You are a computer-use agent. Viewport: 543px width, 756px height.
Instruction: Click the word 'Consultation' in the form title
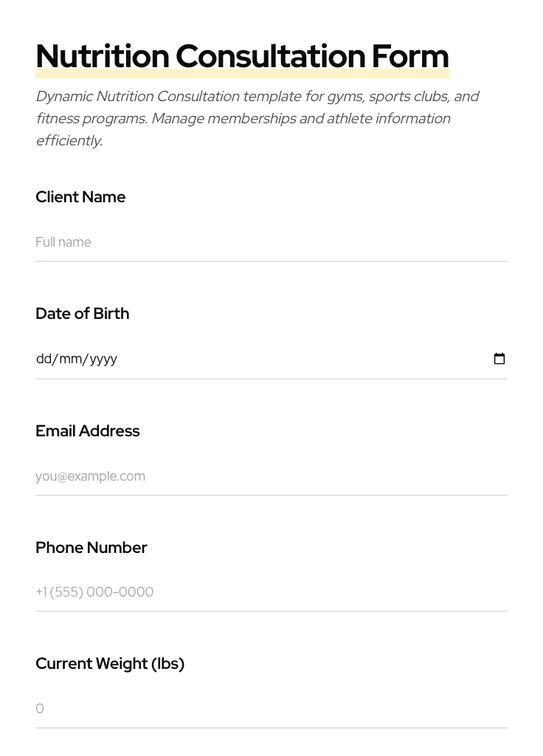pyautogui.click(x=270, y=56)
